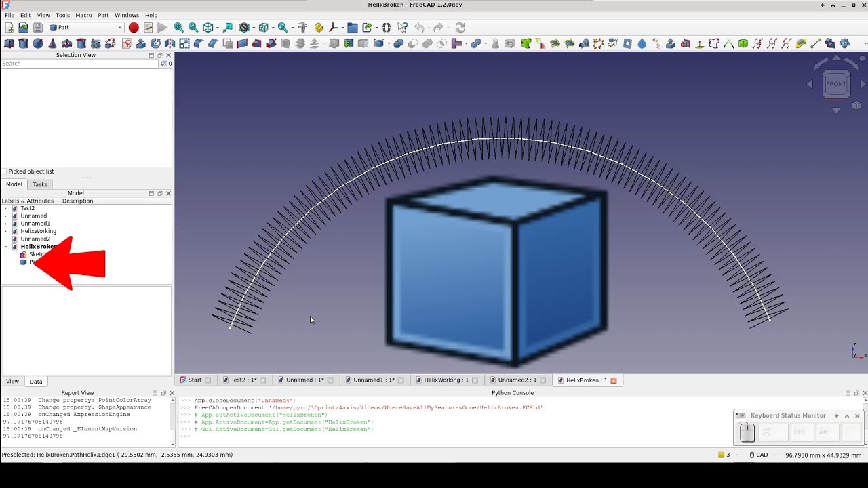Create a Part torus primitive
868x488 pixels.
[x=66, y=43]
